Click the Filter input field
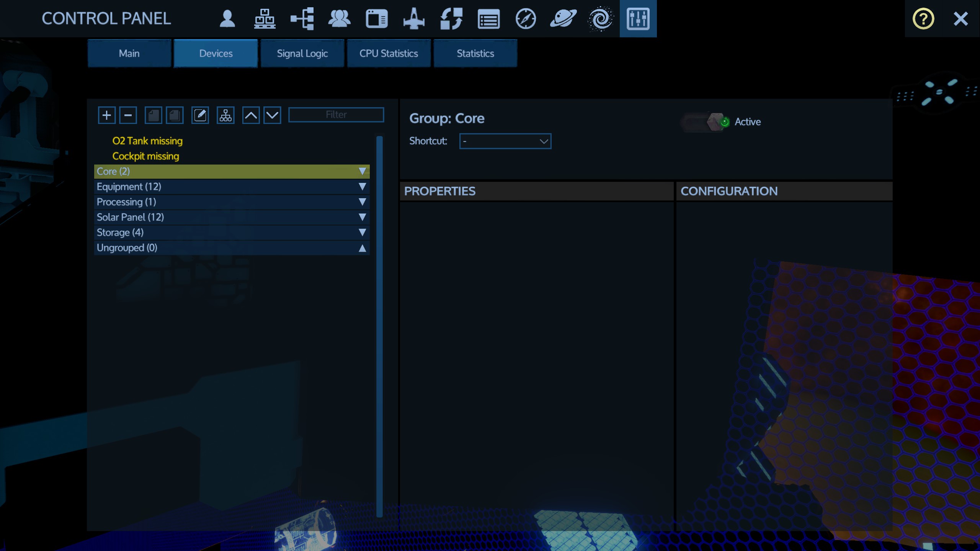Screen dimensions: 980x551 [336, 115]
